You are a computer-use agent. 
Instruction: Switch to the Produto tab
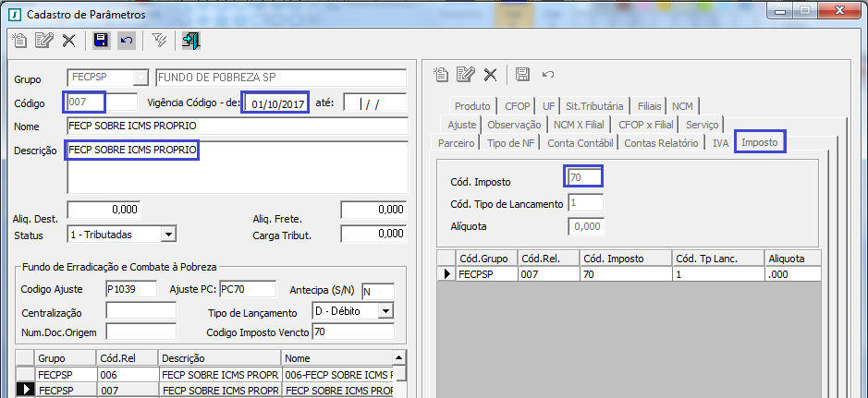tap(472, 106)
